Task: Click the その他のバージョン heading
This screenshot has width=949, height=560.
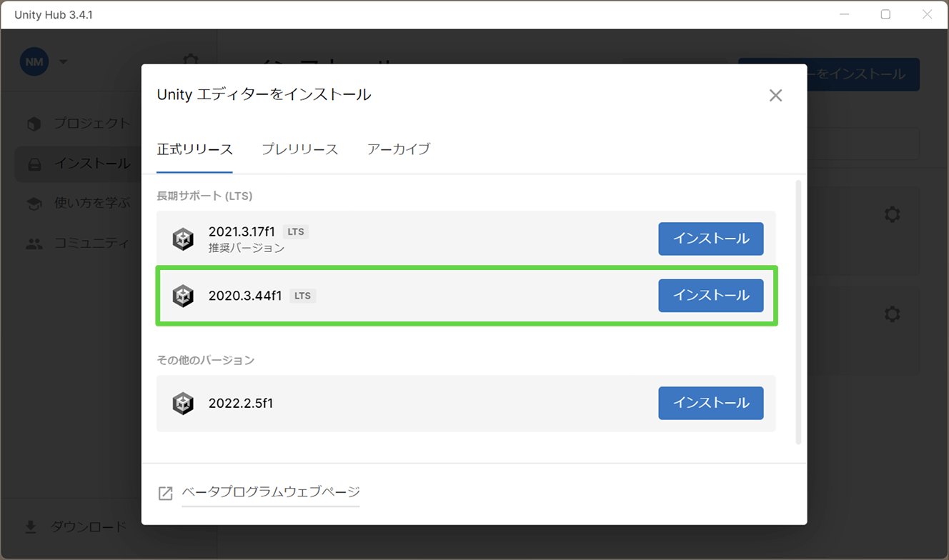Action: point(206,360)
